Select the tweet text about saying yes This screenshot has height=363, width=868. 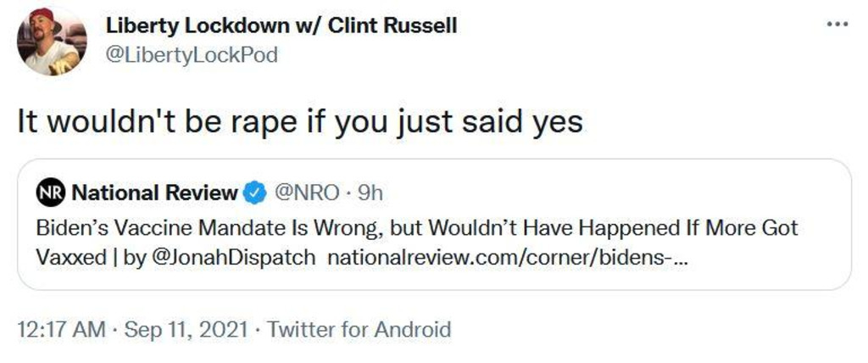[301, 122]
